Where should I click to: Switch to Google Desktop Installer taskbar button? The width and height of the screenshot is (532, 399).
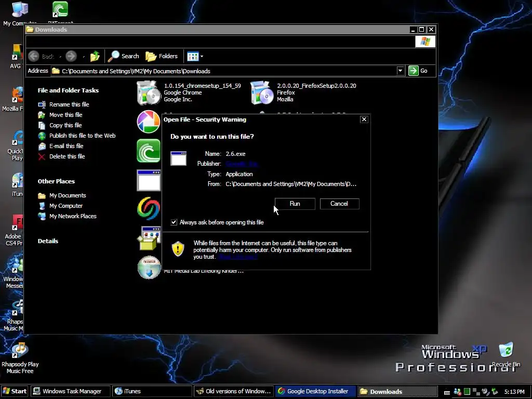coord(315,391)
